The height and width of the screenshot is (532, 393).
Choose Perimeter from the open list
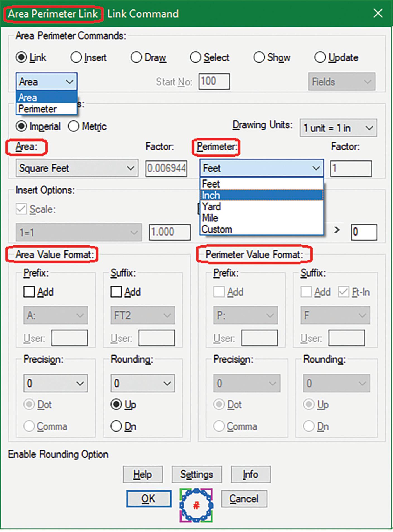tap(38, 109)
